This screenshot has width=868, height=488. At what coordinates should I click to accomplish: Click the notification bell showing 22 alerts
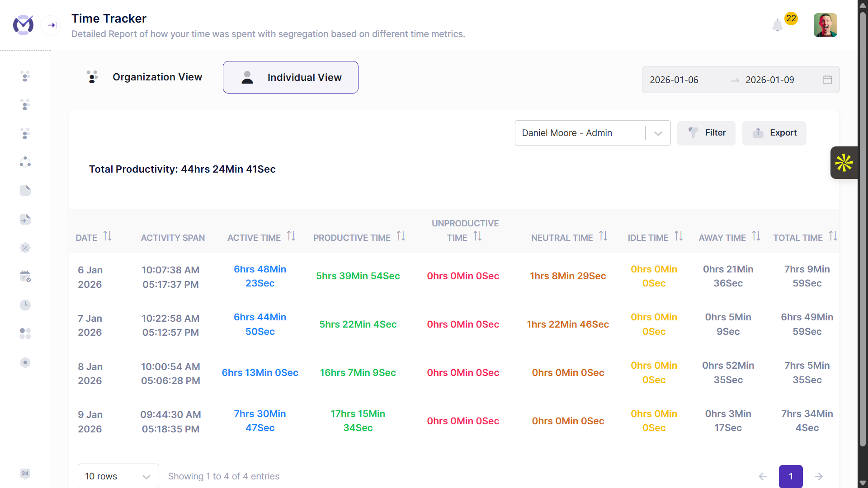(777, 25)
